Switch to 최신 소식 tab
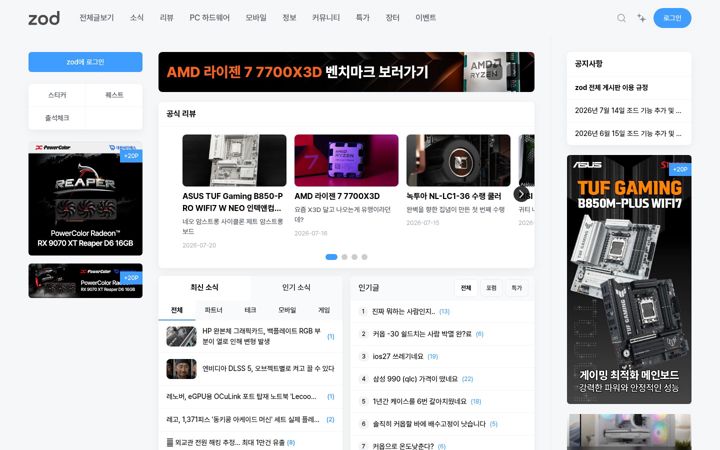 [x=204, y=287]
